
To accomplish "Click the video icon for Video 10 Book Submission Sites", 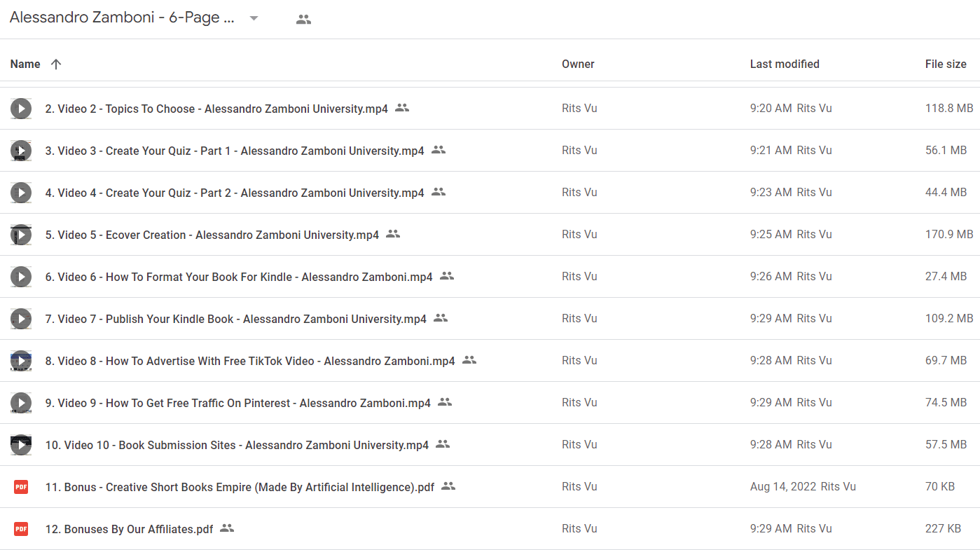I will 21,445.
